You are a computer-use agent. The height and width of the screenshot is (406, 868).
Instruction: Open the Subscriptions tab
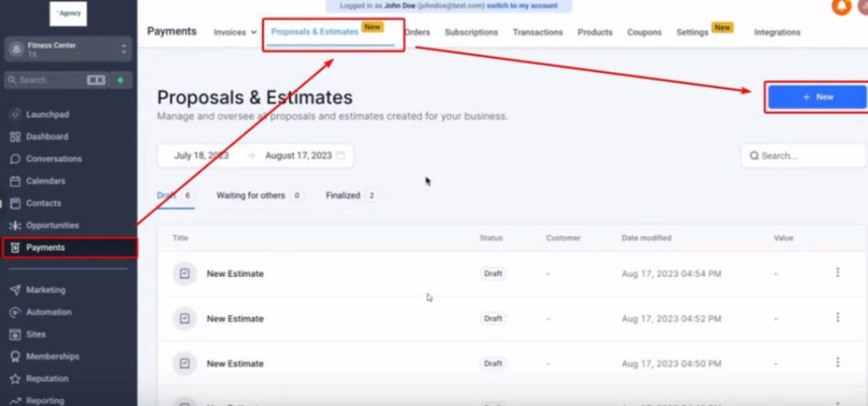[471, 32]
